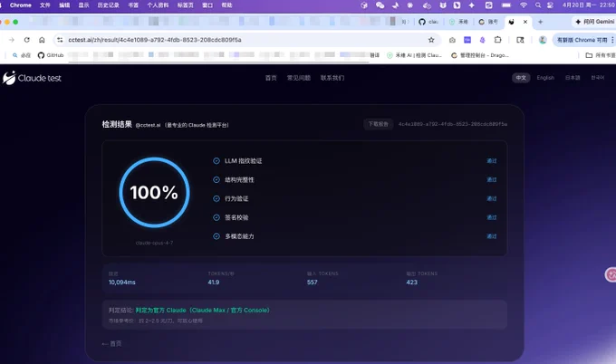Screen dimensions: 616x364
Task: Open the Chrome profile avatar
Action: click(x=543, y=40)
